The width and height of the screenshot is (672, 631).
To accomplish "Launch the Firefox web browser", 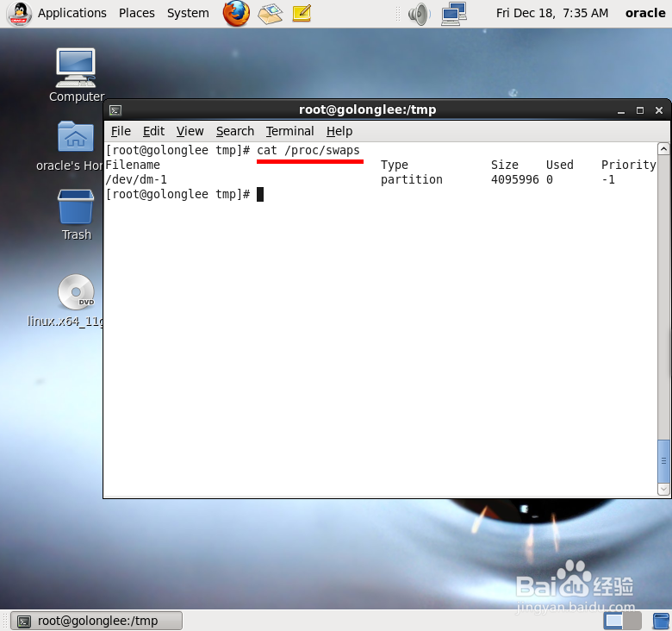I will click(236, 13).
